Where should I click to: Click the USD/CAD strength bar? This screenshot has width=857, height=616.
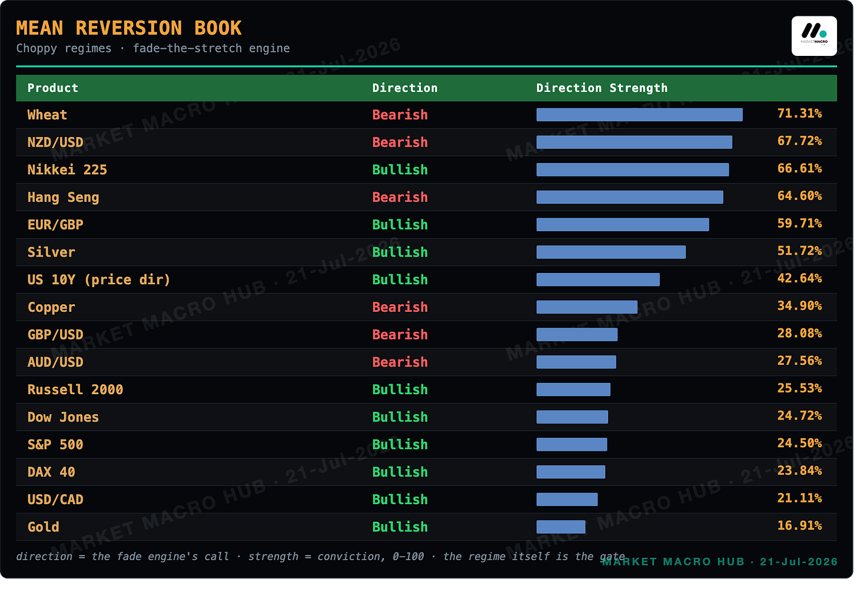[567, 500]
